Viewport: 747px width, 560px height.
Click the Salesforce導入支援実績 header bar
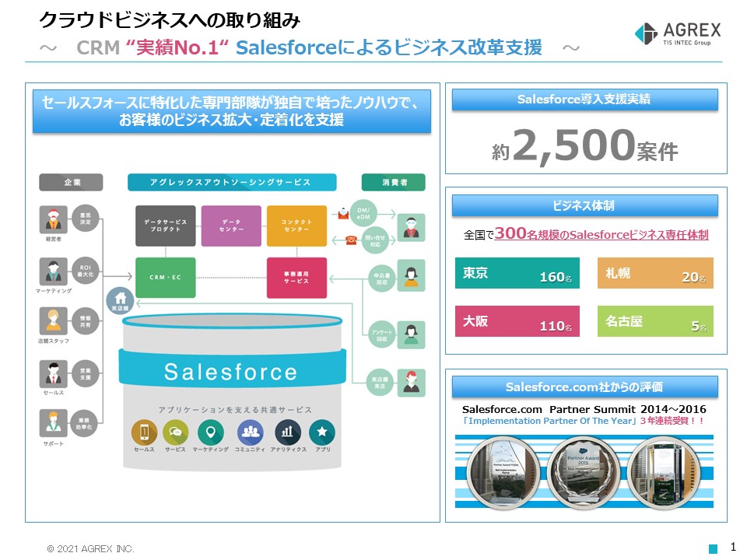click(584, 100)
